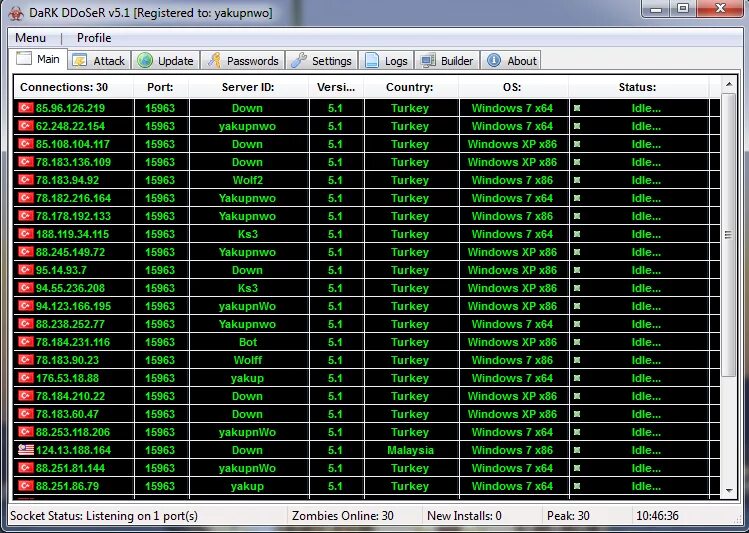The height and width of the screenshot is (533, 749).
Task: Switch to the Main tab
Action: (x=38, y=59)
